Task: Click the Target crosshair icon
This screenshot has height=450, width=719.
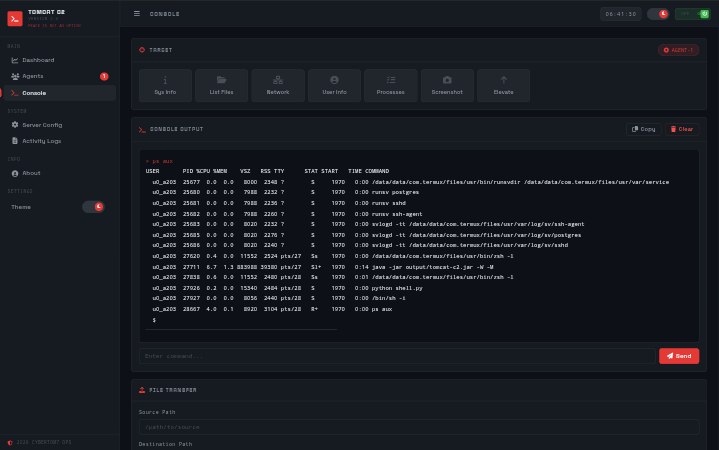Action: [142, 50]
